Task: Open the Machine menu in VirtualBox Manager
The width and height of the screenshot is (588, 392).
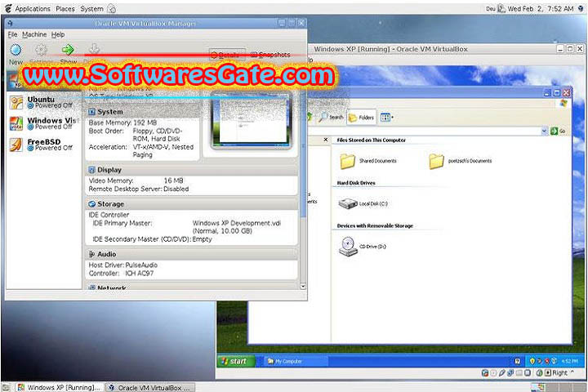Action: [x=34, y=34]
